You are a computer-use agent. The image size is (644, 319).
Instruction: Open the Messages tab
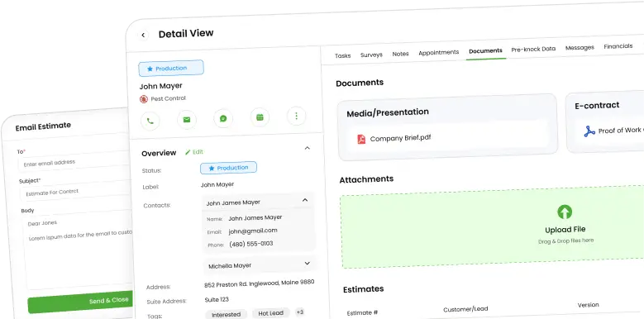(580, 48)
